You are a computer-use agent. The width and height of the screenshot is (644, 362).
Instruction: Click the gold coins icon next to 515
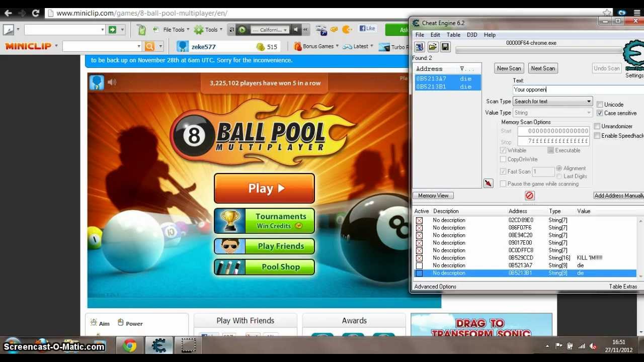tap(260, 47)
